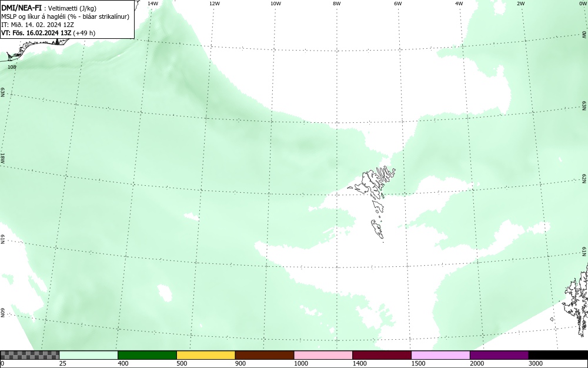Click the 10W longitude label

pyautogui.click(x=276, y=4)
